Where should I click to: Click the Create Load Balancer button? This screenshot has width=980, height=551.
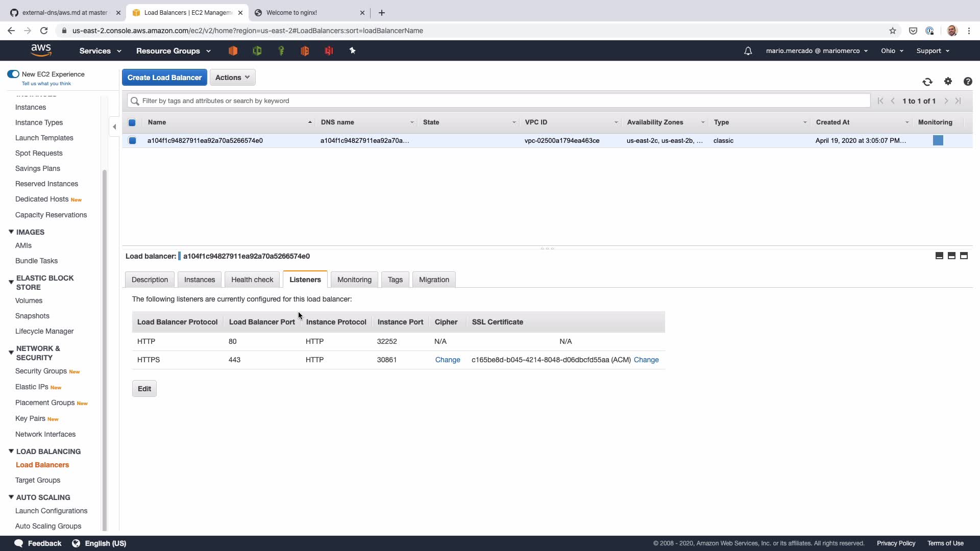tap(164, 78)
